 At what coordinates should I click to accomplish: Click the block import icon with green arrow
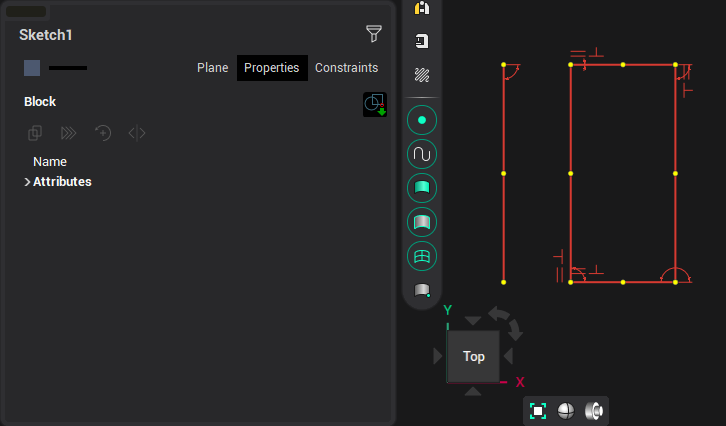tap(374, 104)
